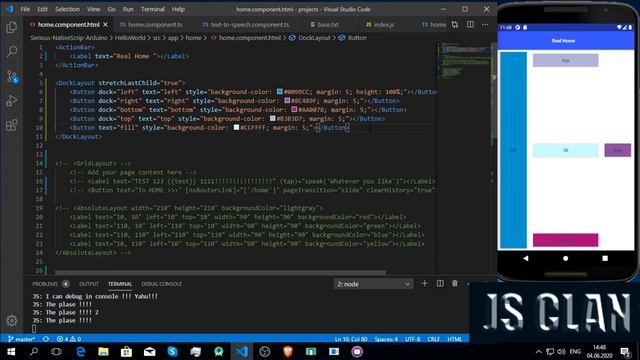Tap the Android back navigation button
The height and width of the screenshot is (360, 640).
(x=526, y=258)
